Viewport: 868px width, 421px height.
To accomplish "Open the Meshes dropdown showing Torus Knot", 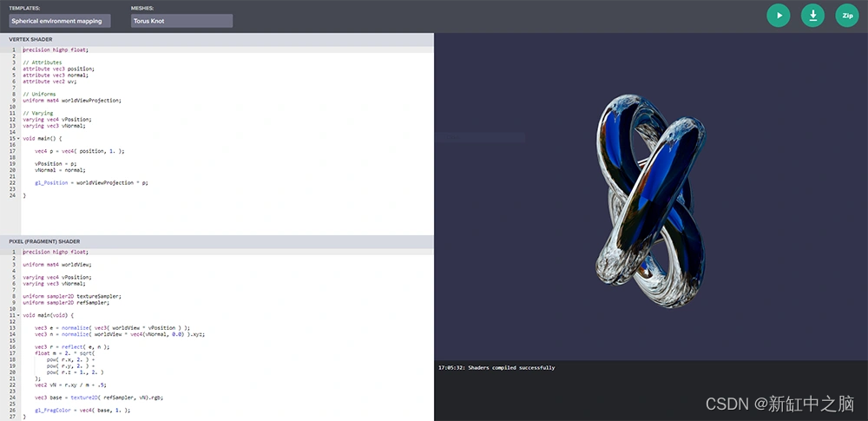I will (x=181, y=21).
